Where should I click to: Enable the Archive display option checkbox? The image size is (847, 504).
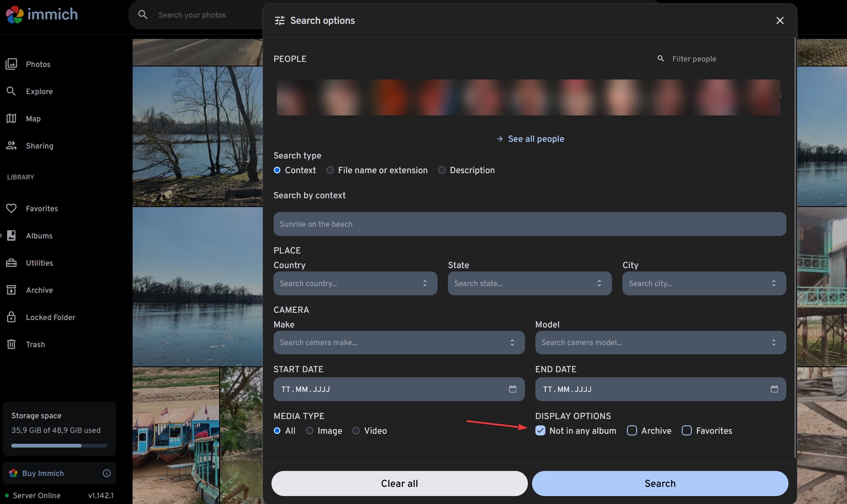tap(632, 430)
